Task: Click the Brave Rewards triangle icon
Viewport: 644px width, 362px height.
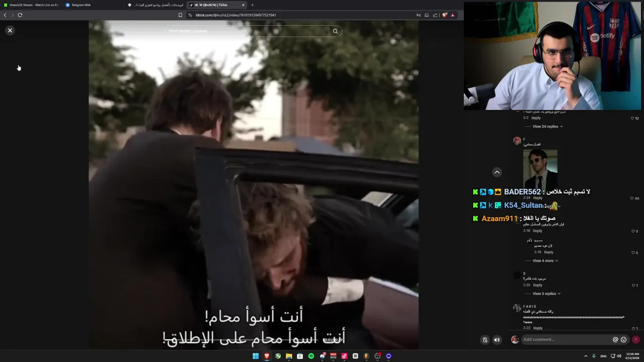Action: point(453,15)
